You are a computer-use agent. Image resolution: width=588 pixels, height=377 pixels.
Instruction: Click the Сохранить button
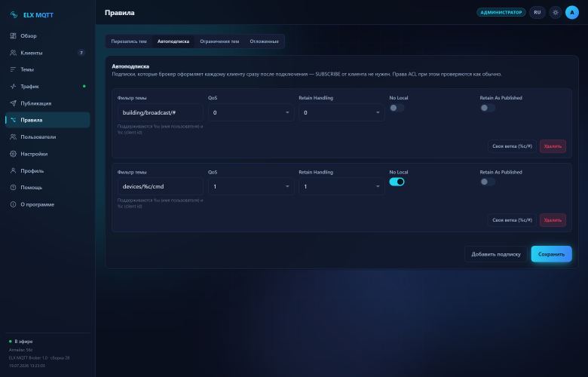coord(551,254)
